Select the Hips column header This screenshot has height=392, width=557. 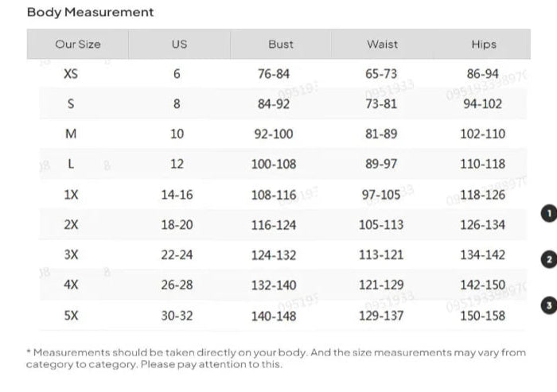(483, 45)
